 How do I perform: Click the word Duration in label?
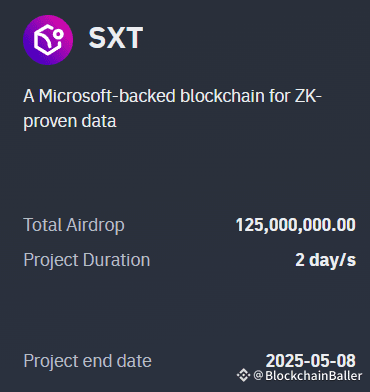pyautogui.click(x=117, y=260)
